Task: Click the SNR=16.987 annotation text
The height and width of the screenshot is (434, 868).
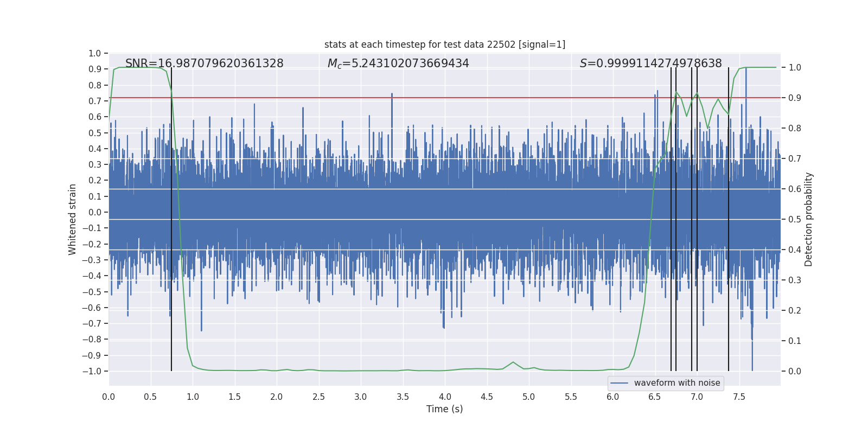Action: coord(204,63)
